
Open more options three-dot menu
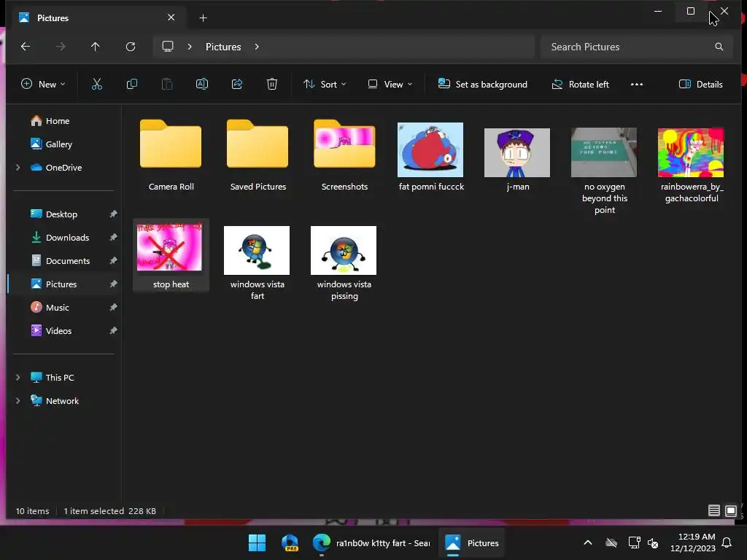click(x=636, y=85)
